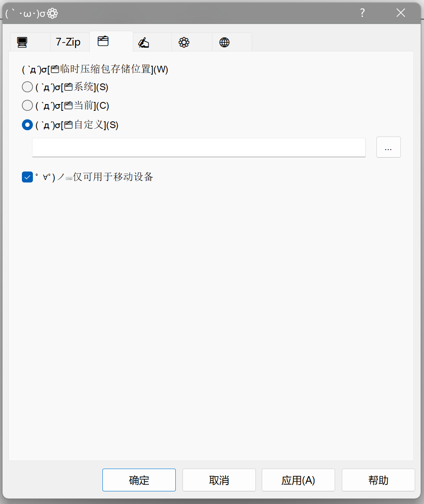Open the computer icon System tab
This screenshot has height=504, width=424.
(x=30, y=42)
